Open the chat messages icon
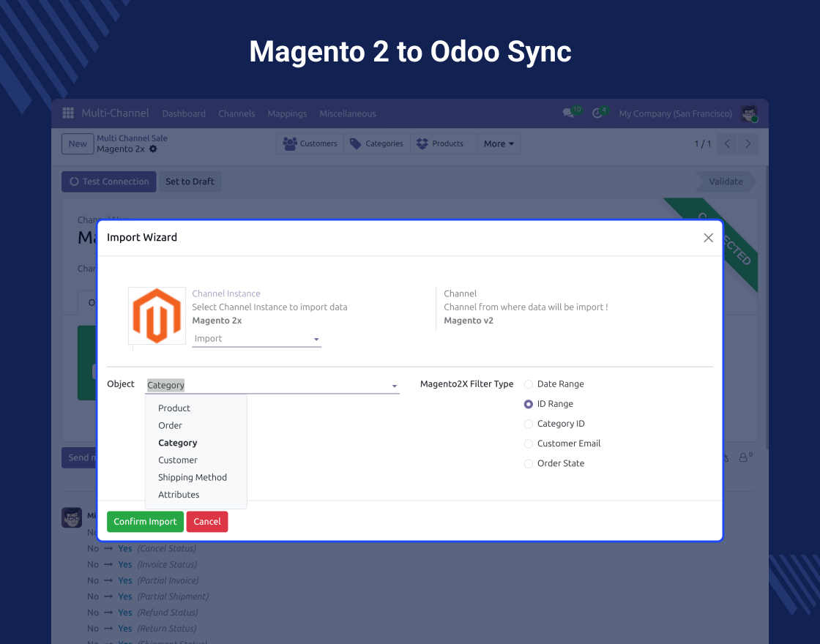Image resolution: width=820 pixels, height=644 pixels. point(568,113)
